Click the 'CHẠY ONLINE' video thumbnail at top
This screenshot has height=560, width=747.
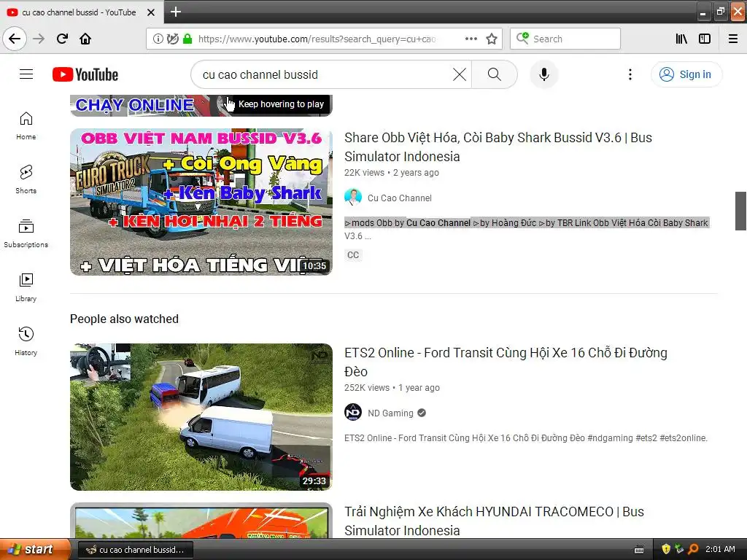(201, 105)
